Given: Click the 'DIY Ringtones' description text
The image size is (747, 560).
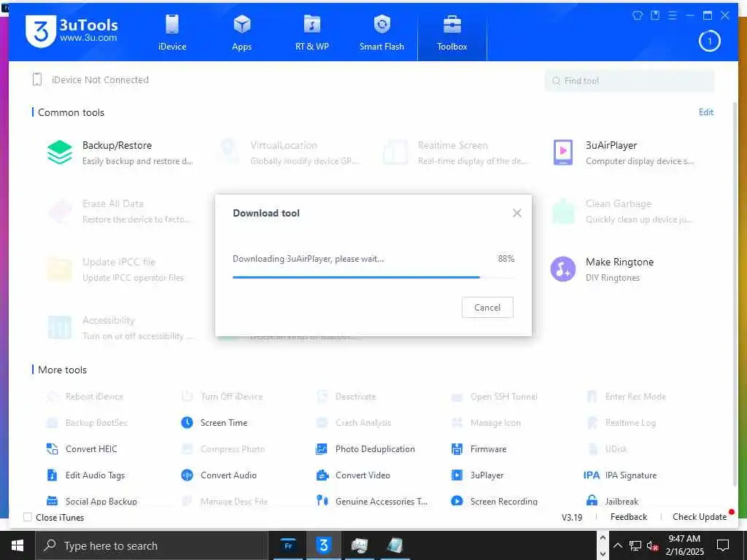Looking at the screenshot, I should coord(613,278).
